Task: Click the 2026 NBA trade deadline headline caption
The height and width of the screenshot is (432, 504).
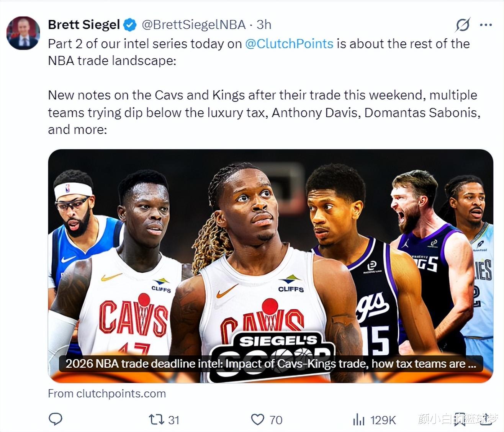Action: point(270,363)
